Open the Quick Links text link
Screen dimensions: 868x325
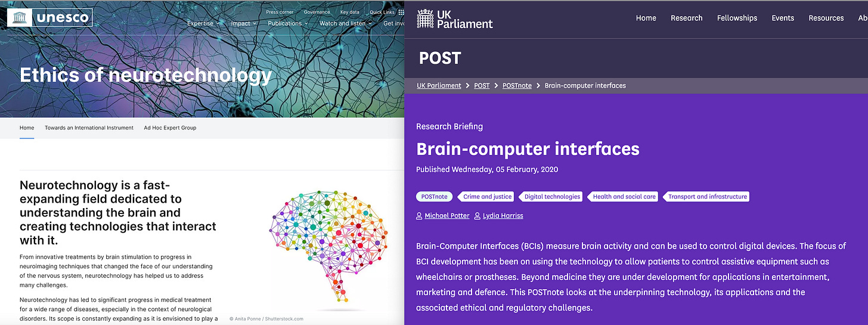(383, 12)
